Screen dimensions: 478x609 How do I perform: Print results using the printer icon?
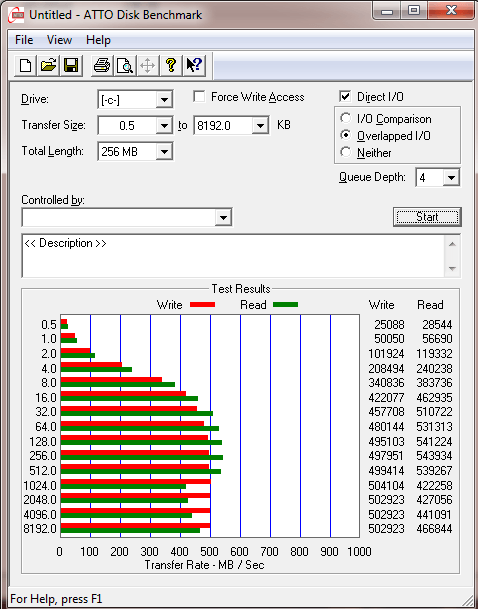(102, 65)
